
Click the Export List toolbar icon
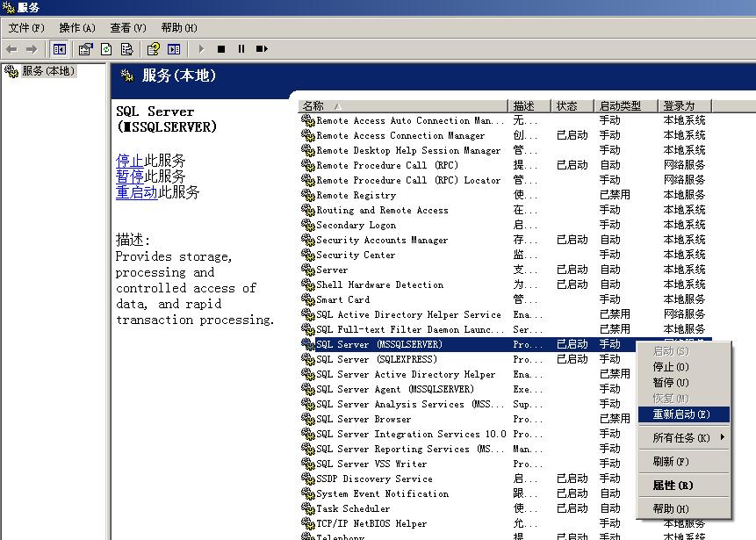[x=127, y=49]
